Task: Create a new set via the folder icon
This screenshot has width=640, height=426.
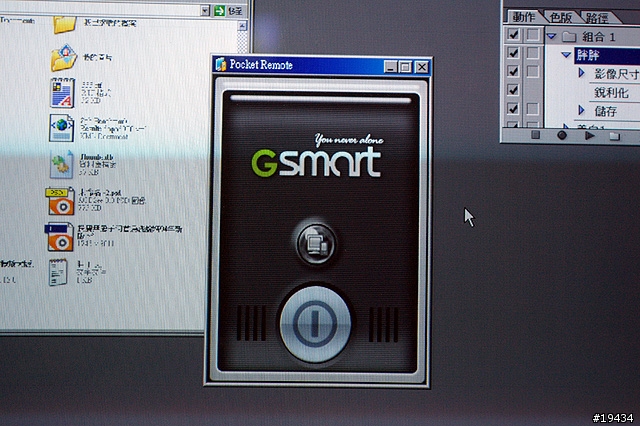Action: coord(615,136)
